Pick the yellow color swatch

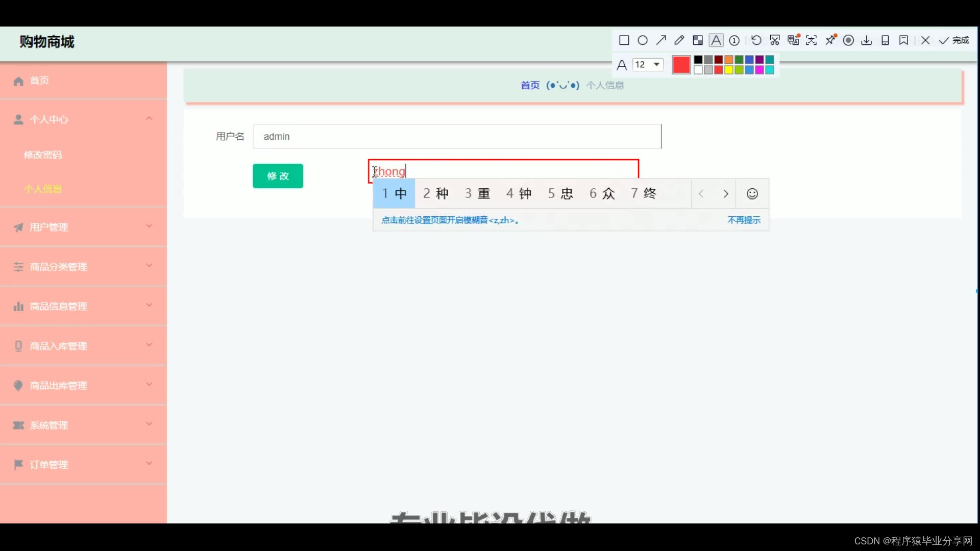(729, 70)
